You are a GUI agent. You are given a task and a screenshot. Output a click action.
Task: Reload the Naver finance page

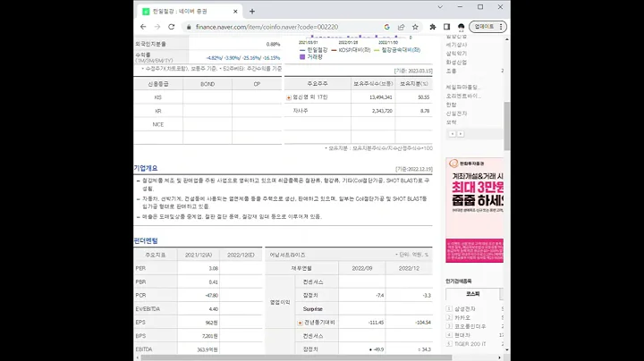(171, 27)
